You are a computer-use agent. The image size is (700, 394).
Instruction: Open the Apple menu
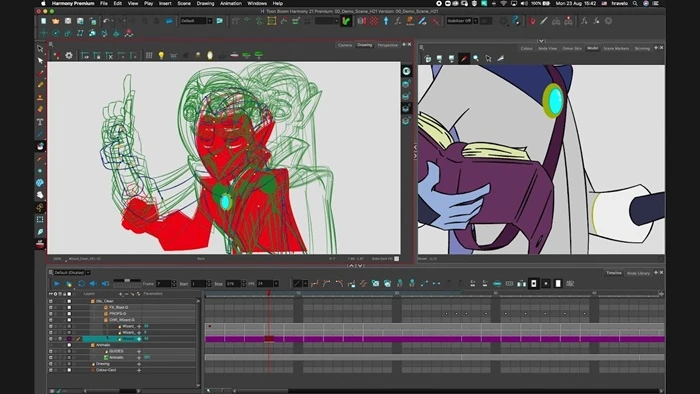pos(43,3)
